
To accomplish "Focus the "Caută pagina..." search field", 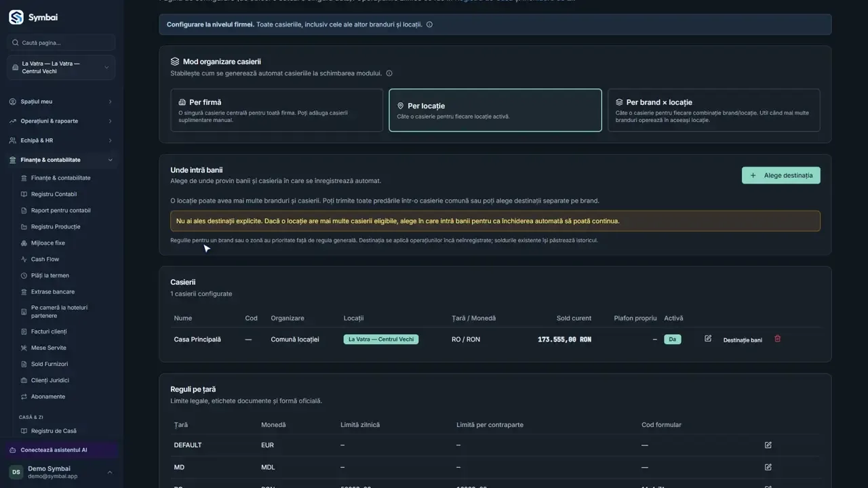I will click(61, 43).
